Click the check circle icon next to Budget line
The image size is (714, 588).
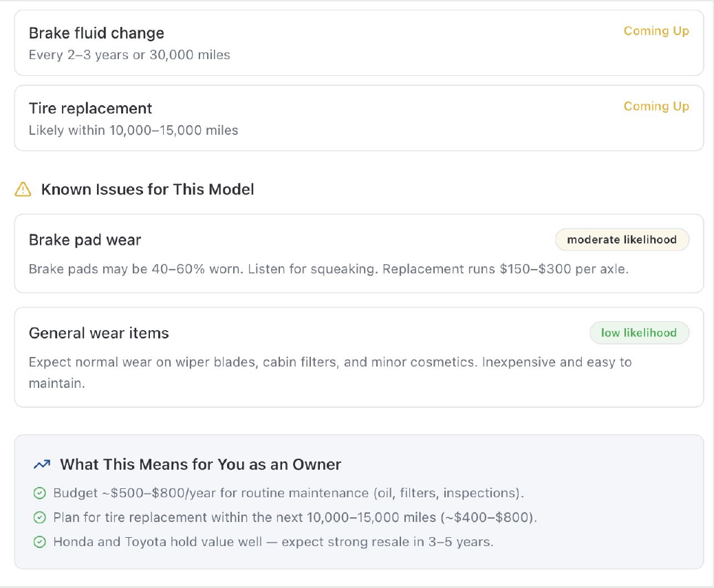[x=40, y=493]
